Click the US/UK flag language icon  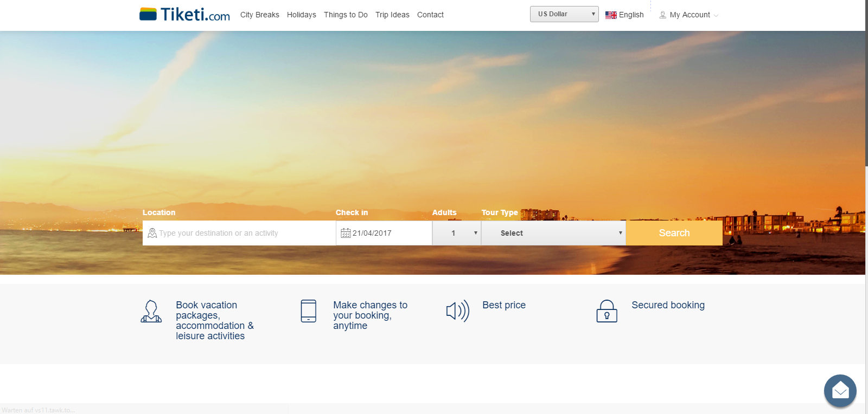tap(611, 15)
